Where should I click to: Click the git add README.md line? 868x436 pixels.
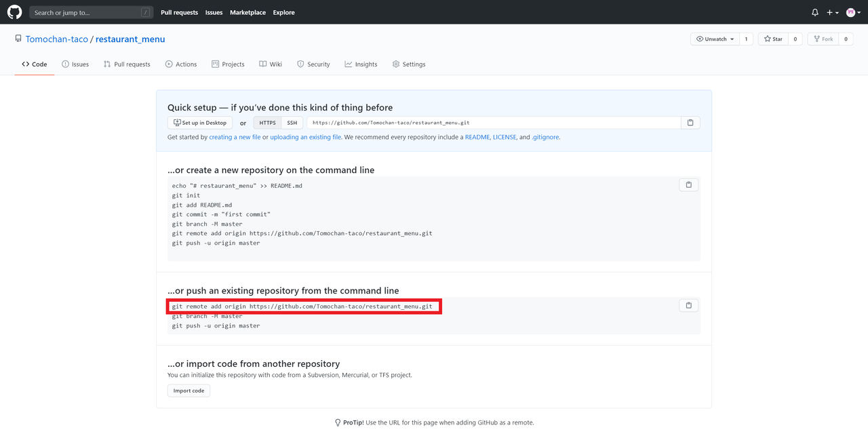202,205
